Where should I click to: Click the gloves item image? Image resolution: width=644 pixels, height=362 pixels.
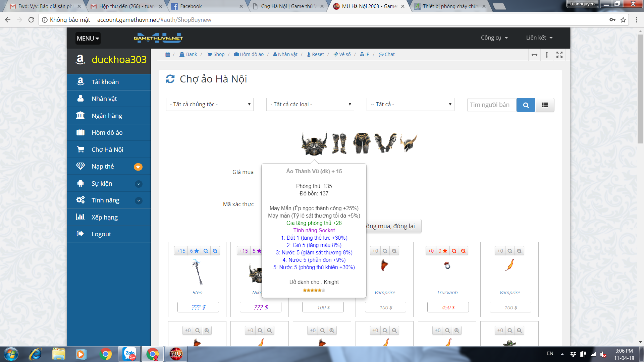pos(385,143)
